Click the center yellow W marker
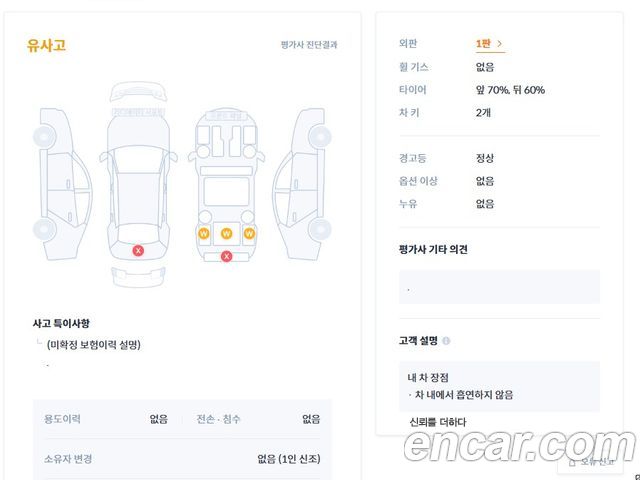 [226, 234]
